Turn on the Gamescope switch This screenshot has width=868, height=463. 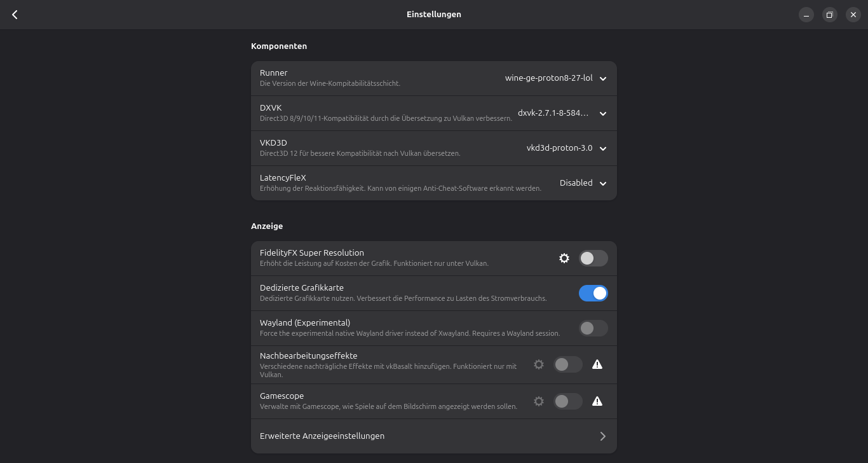(568, 401)
